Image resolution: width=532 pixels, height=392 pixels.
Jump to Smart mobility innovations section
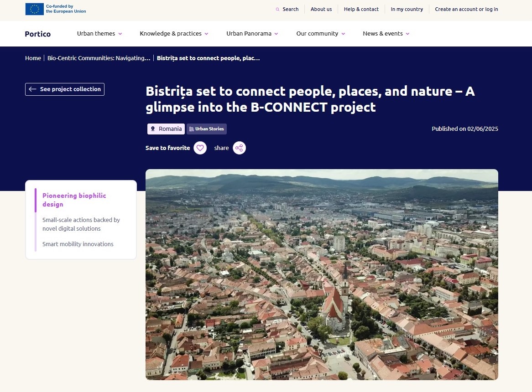tap(78, 244)
